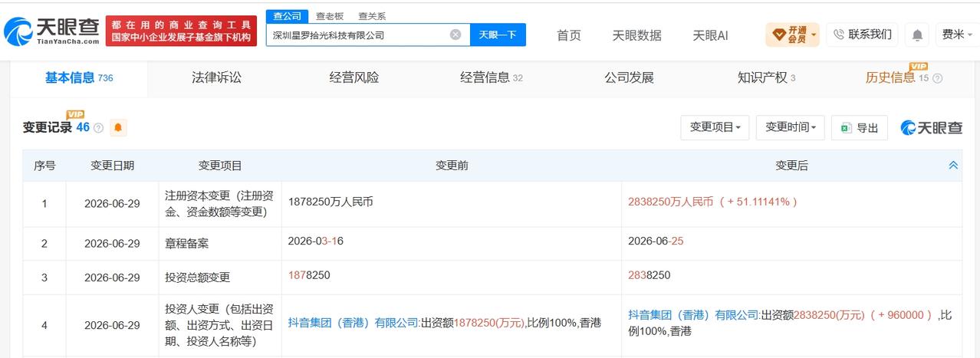Open 天眼AI in top navigation
This screenshot has width=980, height=358.
point(710,35)
